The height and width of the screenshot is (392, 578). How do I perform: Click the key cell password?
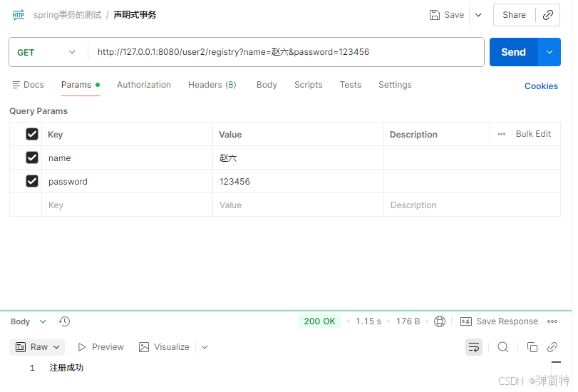point(127,181)
